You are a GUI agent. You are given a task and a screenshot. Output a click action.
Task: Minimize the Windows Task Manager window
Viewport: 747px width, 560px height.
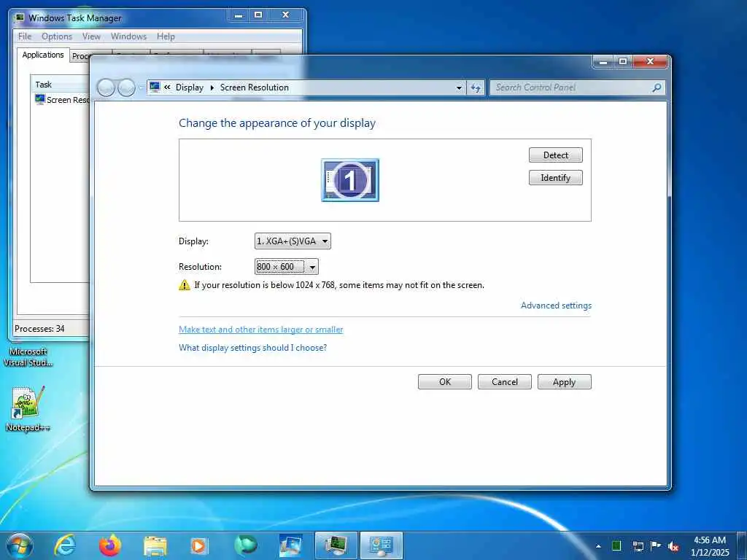point(239,15)
